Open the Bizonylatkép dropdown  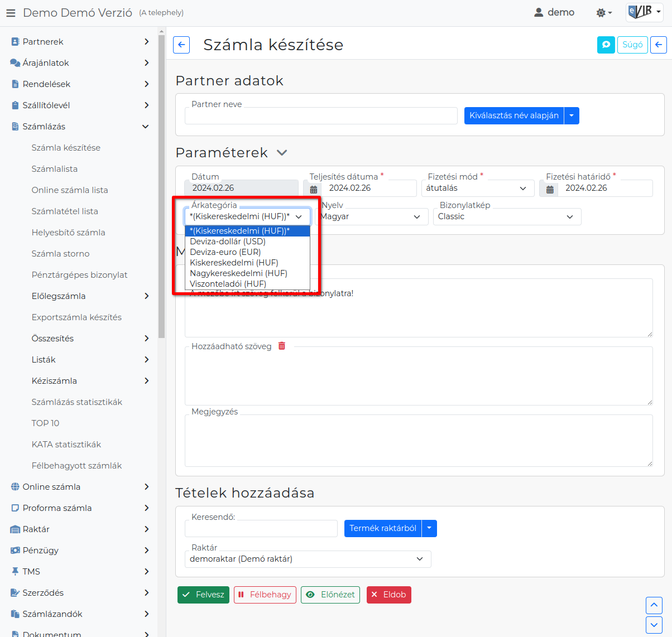[x=507, y=216]
